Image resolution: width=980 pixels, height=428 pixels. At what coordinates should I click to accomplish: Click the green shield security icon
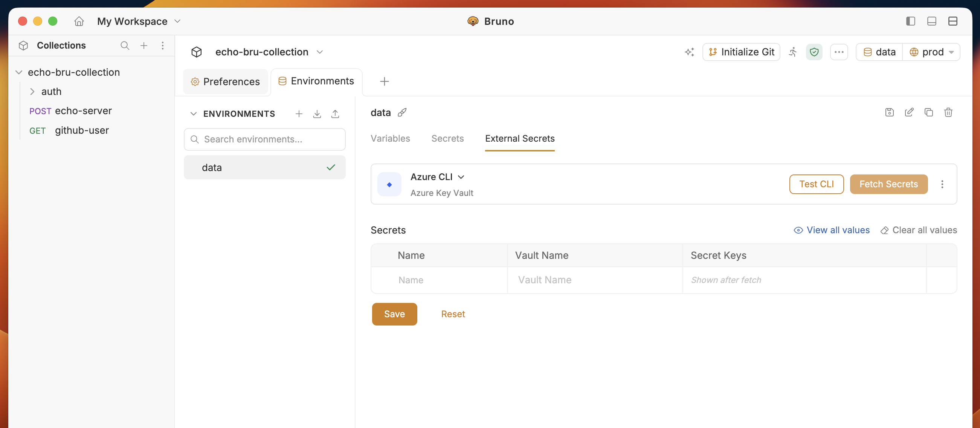(814, 52)
